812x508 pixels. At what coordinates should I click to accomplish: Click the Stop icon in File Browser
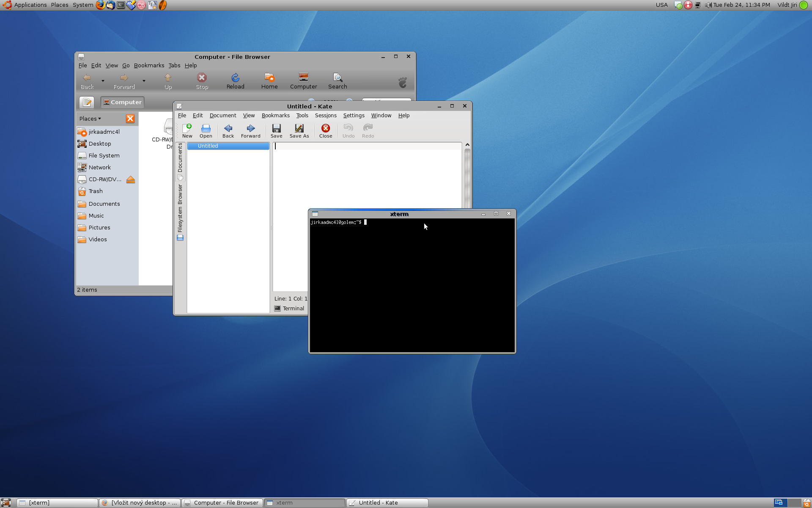(x=202, y=81)
